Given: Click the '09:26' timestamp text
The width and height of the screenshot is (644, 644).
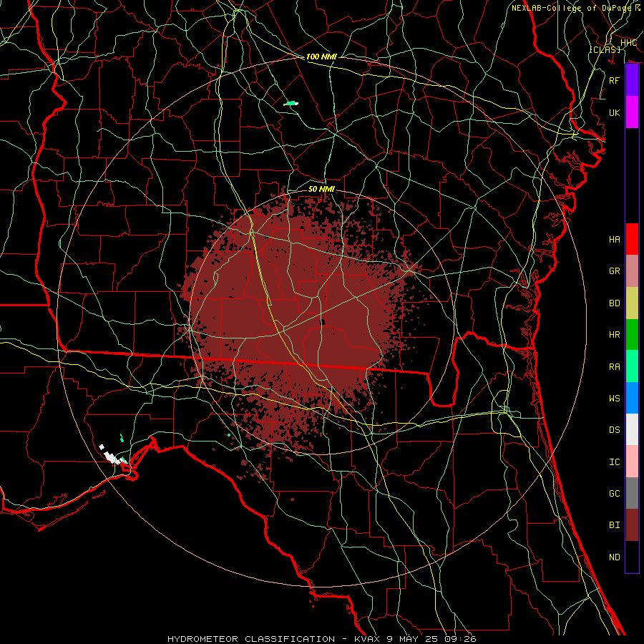Looking at the screenshot, I should [461, 639].
